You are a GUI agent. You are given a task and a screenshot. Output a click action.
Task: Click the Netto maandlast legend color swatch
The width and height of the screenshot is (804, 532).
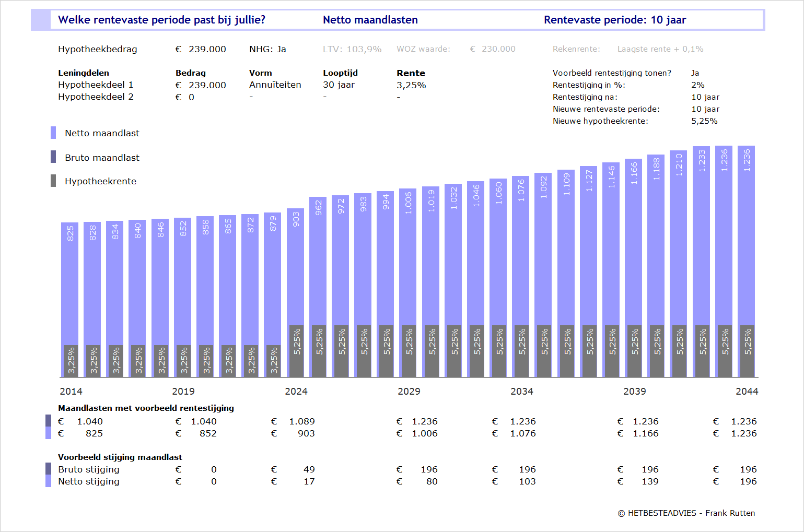pos(53,133)
